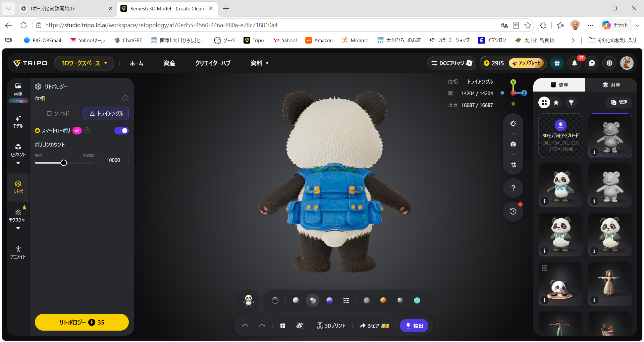Viewport: 644px width, 342px height.
Task: Open the 3Dワークスペース dropdown
Action: [x=84, y=63]
